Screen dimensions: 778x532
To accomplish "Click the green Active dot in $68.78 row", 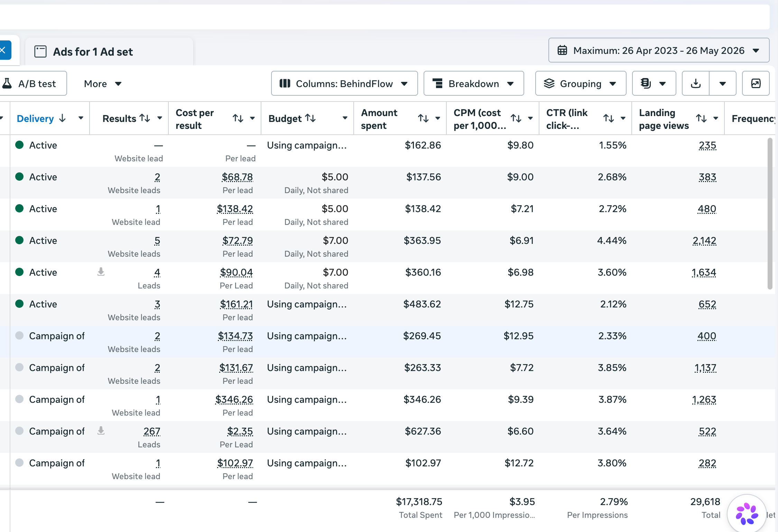I will tap(19, 177).
